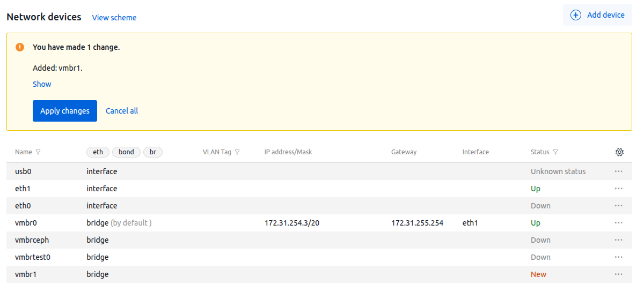Expand change details with Show link
The image size is (644, 292).
click(42, 84)
